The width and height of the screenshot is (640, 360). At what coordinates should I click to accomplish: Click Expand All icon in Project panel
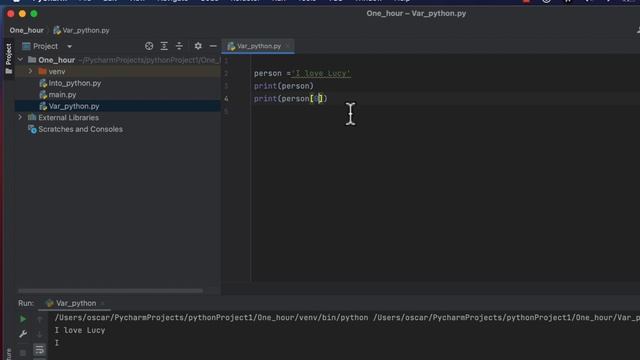coord(164,46)
